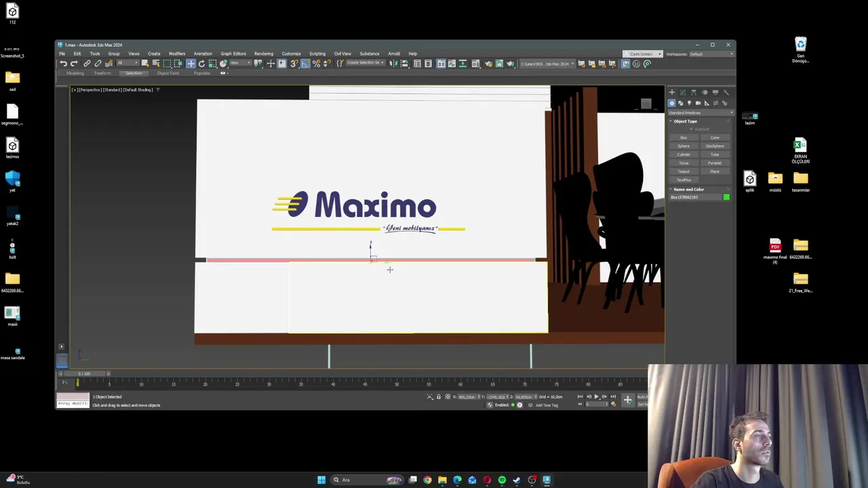Open the Select by Name dialog
This screenshot has width=868, height=488.
[156, 64]
